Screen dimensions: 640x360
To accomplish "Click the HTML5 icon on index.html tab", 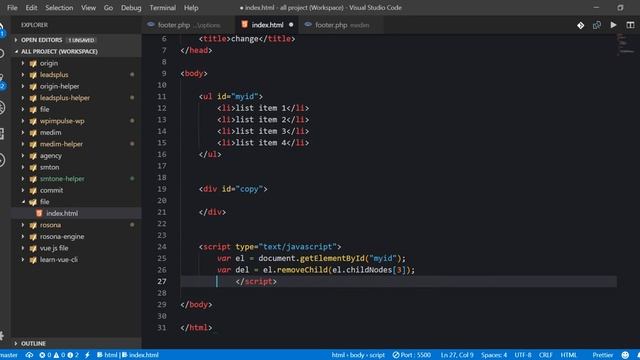I will point(244,24).
